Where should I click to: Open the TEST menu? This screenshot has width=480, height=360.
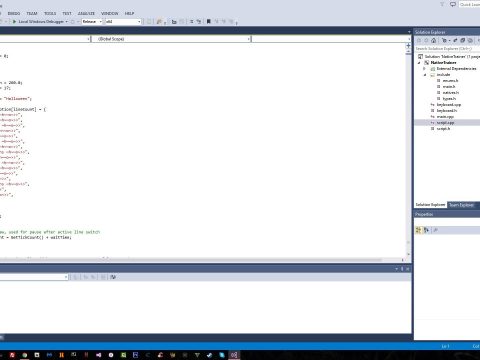(x=67, y=13)
